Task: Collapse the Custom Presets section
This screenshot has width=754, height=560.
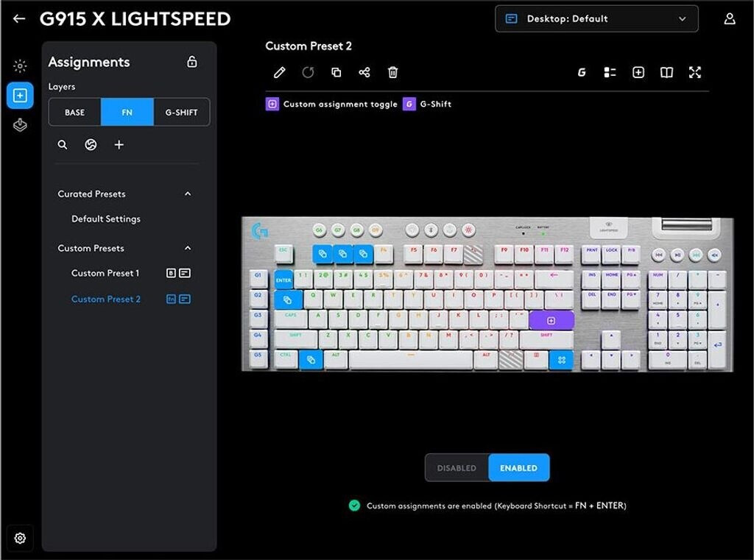Action: (x=188, y=248)
